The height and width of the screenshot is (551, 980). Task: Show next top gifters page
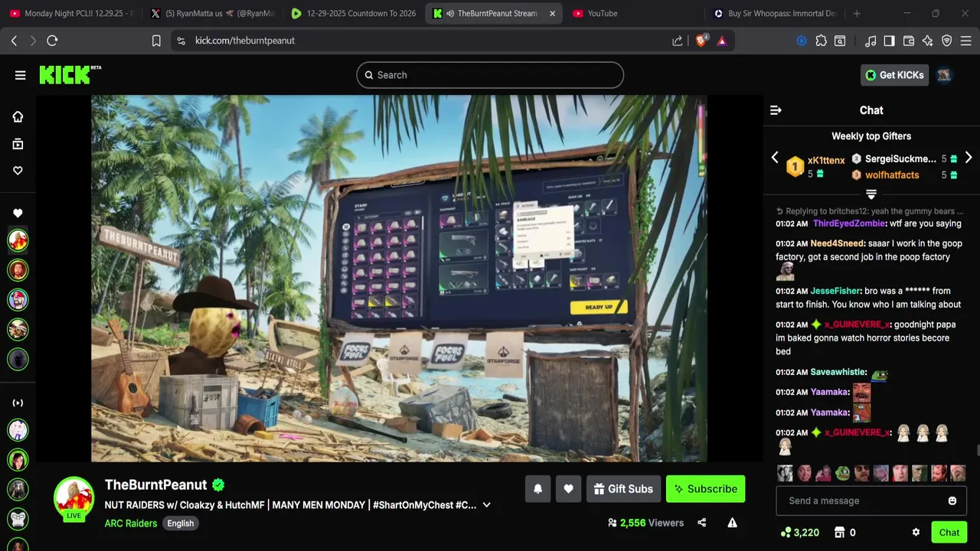click(x=969, y=158)
